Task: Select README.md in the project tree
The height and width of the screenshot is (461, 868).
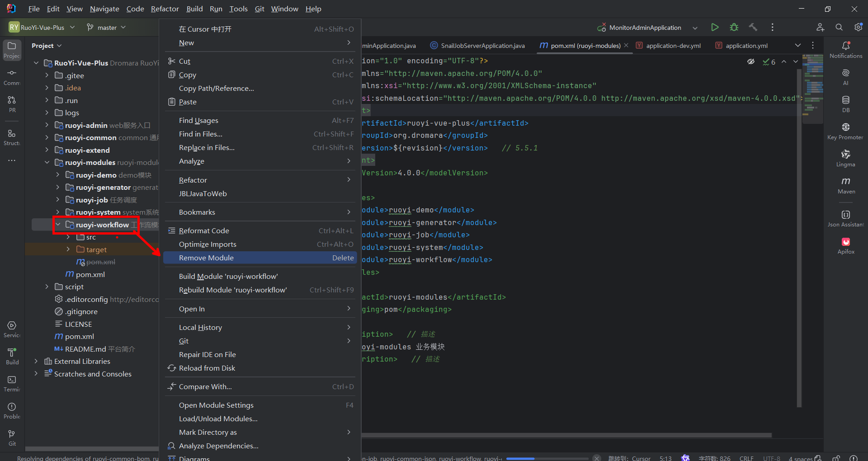Action: [x=85, y=349]
